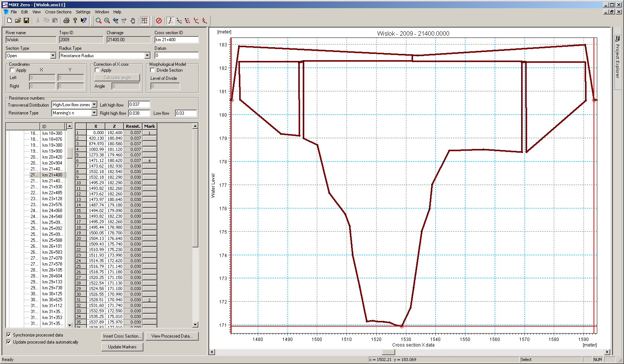Click the Insert Cross Section button

pyautogui.click(x=122, y=336)
